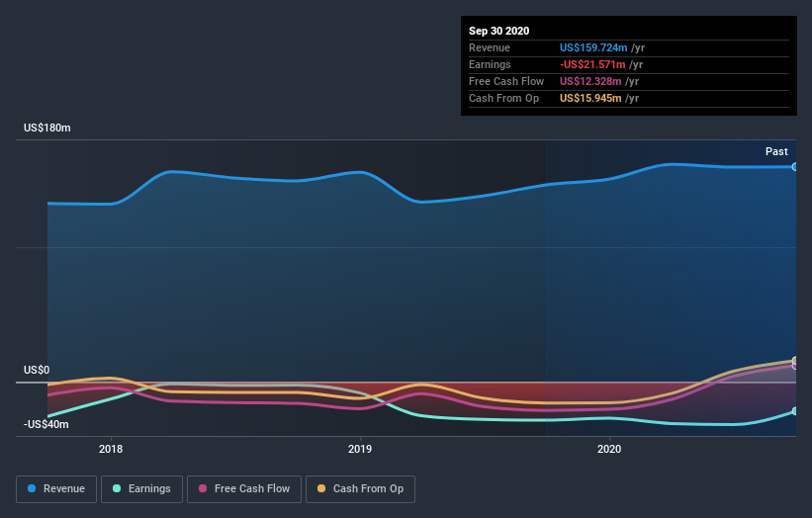
Task: Click the Sep 30 2020 tooltip date
Action: click(499, 31)
